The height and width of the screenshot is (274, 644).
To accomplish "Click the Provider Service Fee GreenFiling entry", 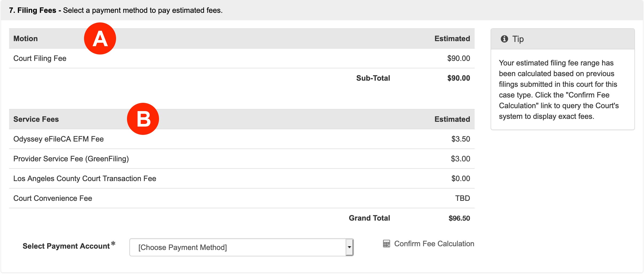I will (71, 159).
